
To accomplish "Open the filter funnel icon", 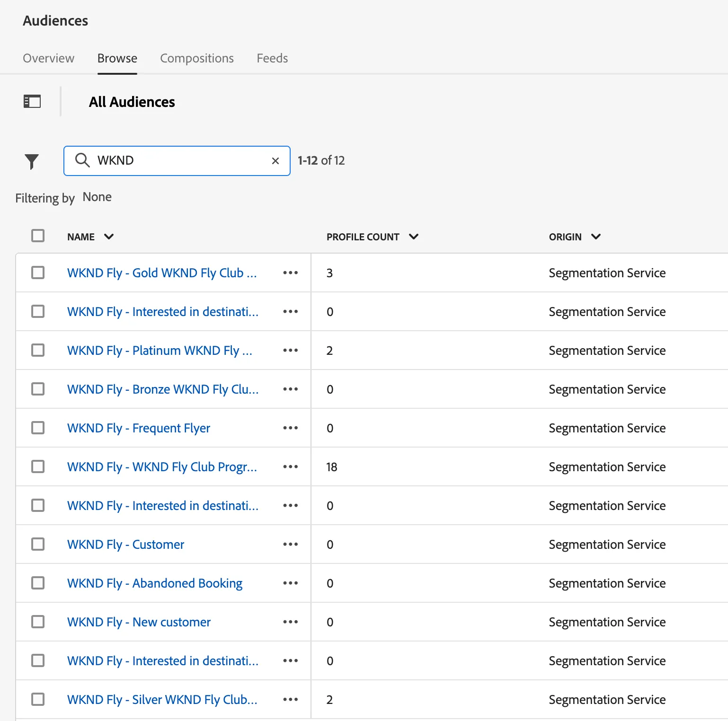I will (32, 162).
